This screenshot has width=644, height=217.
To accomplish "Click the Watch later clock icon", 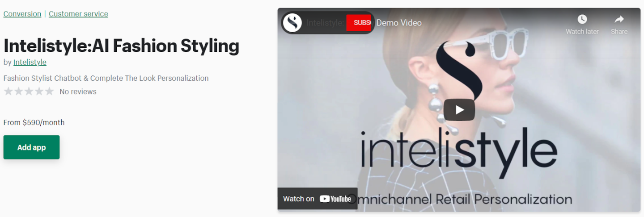I will click(x=582, y=19).
